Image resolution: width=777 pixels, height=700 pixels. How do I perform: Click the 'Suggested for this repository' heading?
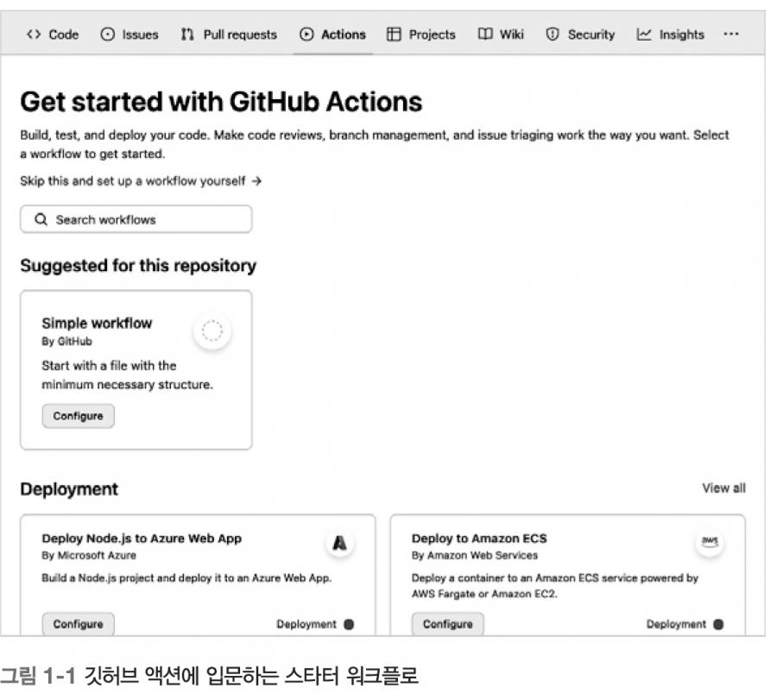(138, 266)
